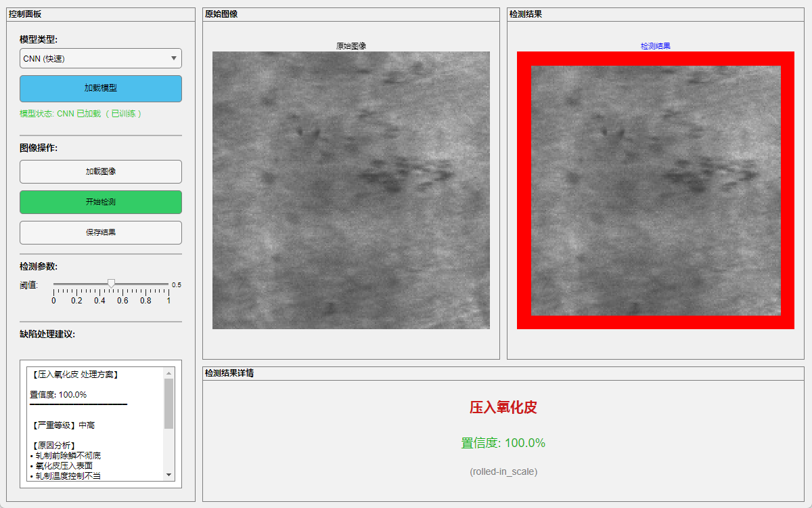This screenshot has width=812, height=508.
Task: Click the scrollbar thumb in 缺陷处理建议 box
Action: click(169, 403)
